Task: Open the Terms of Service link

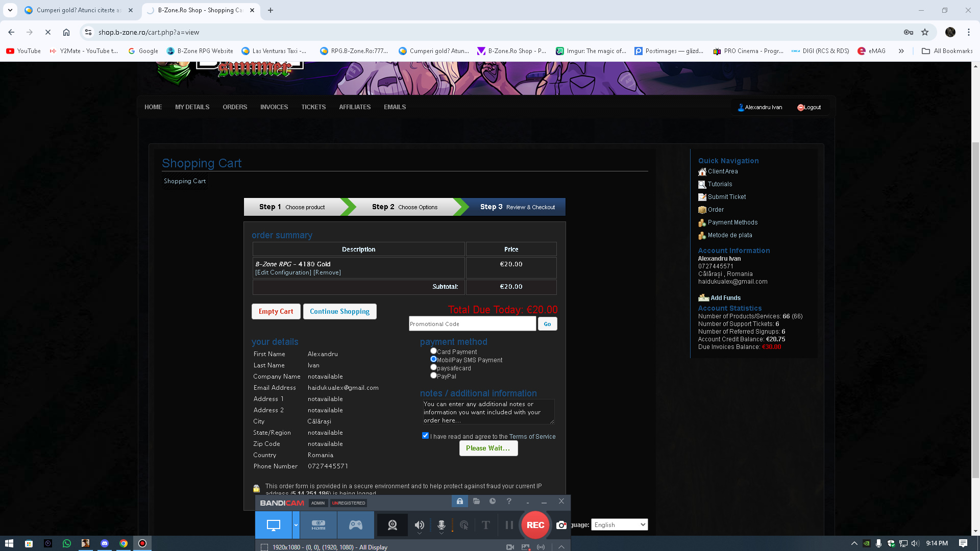Action: 532,437
